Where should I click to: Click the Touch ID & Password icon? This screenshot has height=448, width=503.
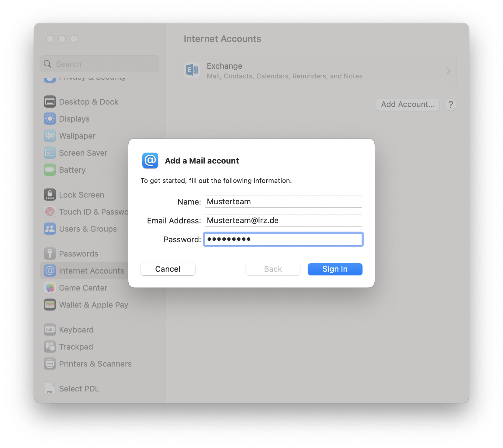50,212
